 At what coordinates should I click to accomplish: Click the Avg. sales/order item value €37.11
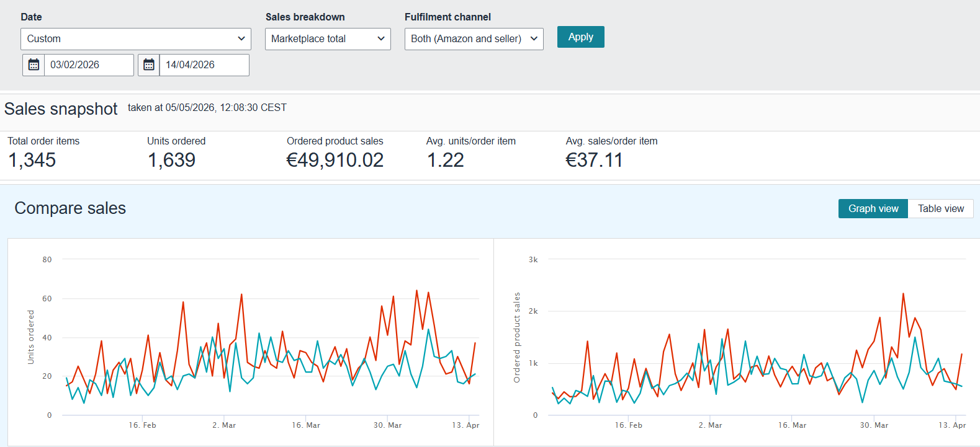pyautogui.click(x=594, y=160)
